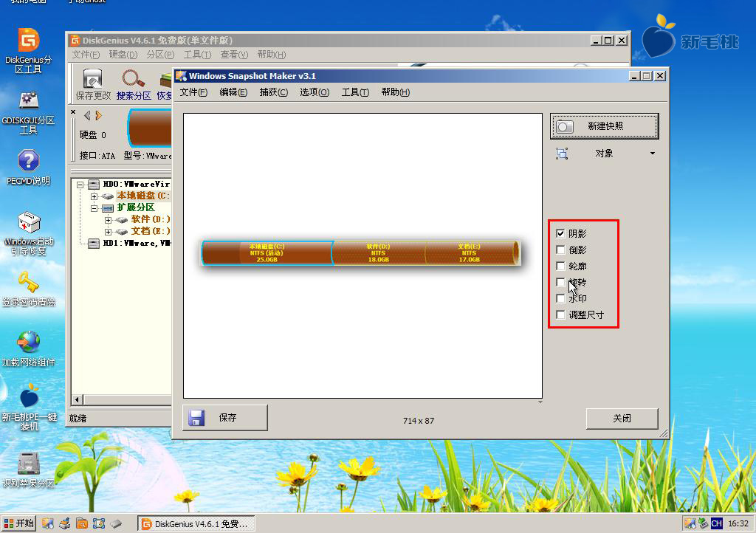Uncheck the 阴影 shadow checkbox
The image size is (756, 533).
pyautogui.click(x=560, y=234)
